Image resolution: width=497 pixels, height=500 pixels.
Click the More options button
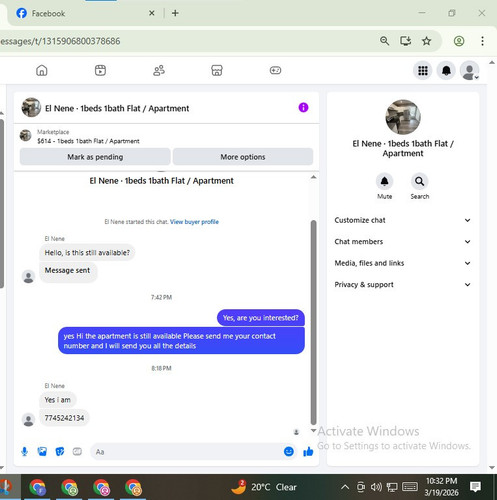(x=243, y=157)
